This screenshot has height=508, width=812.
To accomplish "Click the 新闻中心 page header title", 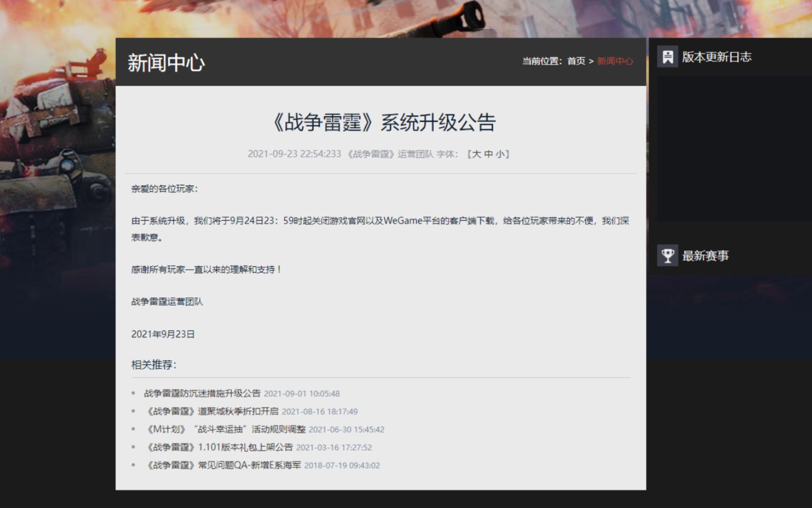I will 166,63.
